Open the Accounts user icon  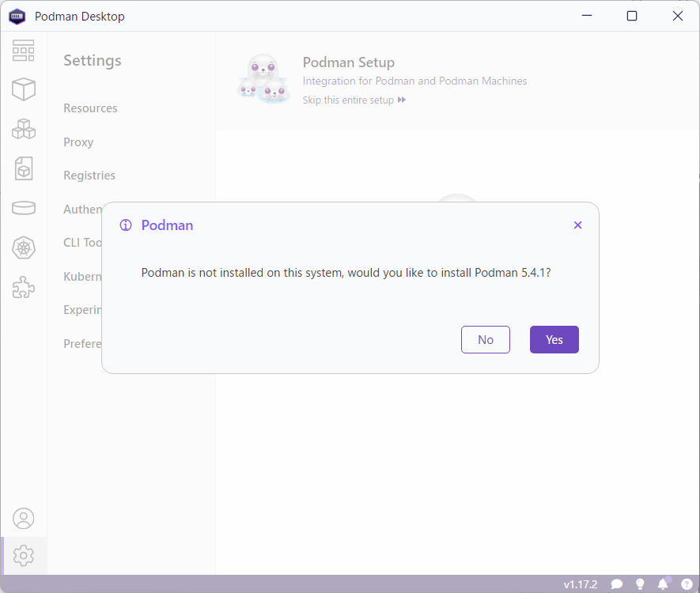coord(24,519)
